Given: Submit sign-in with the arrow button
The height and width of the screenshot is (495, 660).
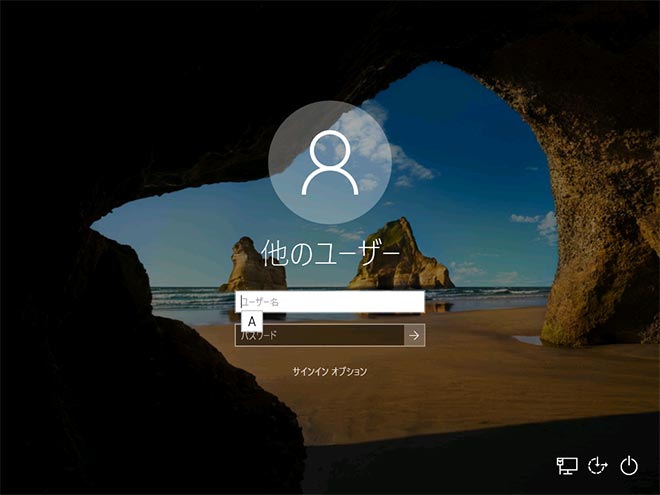Looking at the screenshot, I should pos(414,336).
